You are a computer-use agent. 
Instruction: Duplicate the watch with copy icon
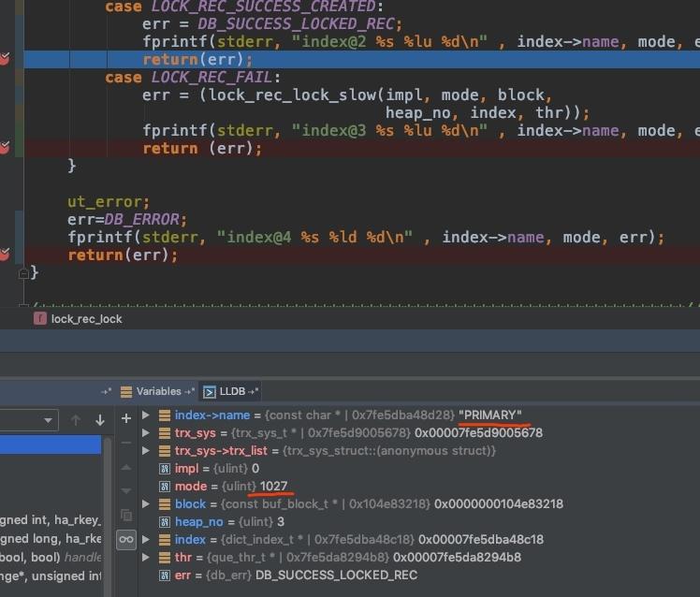tap(126, 516)
